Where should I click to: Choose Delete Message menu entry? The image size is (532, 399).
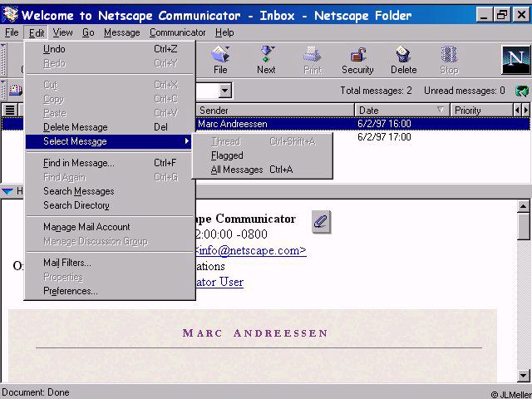[x=109, y=127]
